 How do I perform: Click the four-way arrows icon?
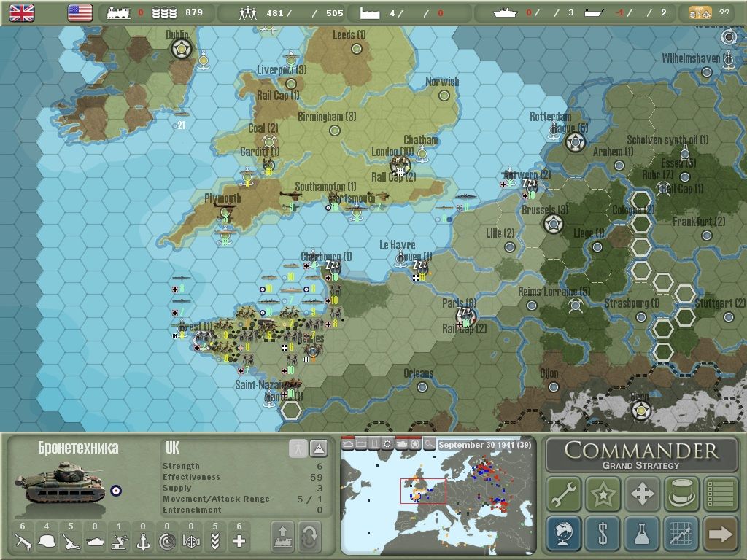coord(642,494)
